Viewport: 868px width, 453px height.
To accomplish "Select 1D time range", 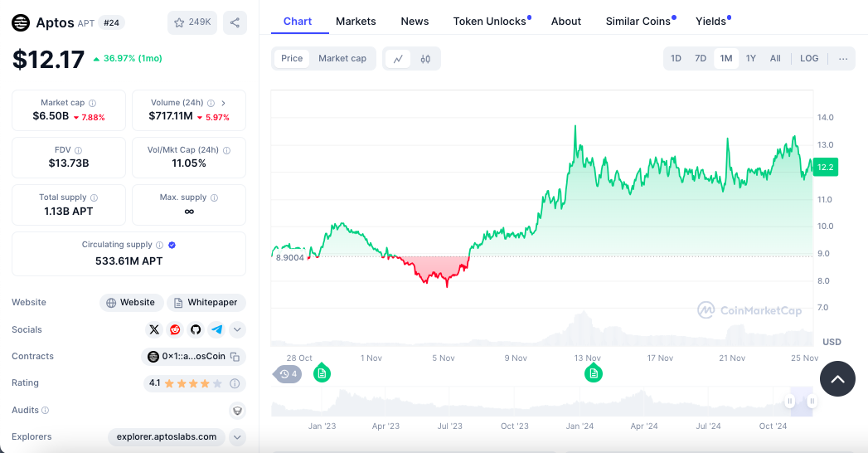I will (676, 59).
